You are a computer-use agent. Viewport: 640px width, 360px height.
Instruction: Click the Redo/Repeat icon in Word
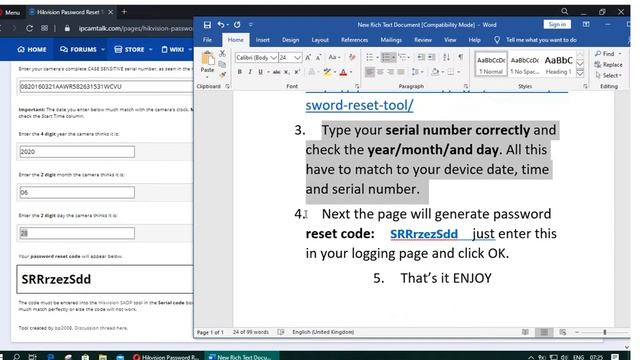pyautogui.click(x=237, y=25)
